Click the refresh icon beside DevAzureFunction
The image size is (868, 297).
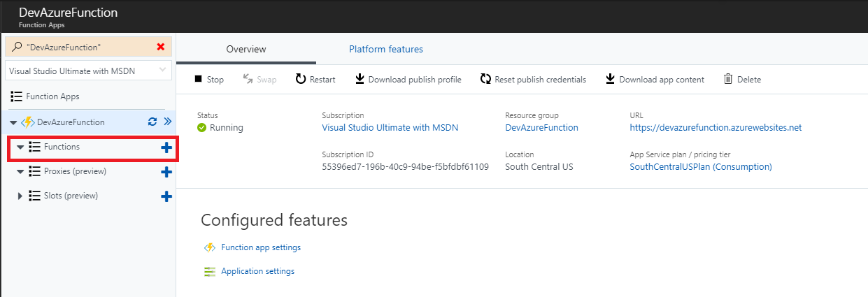[x=152, y=122]
